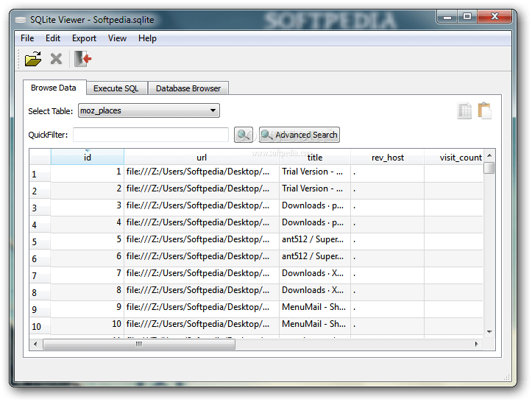
Task: Click the vertical scrollbar down arrow
Action: point(489,332)
